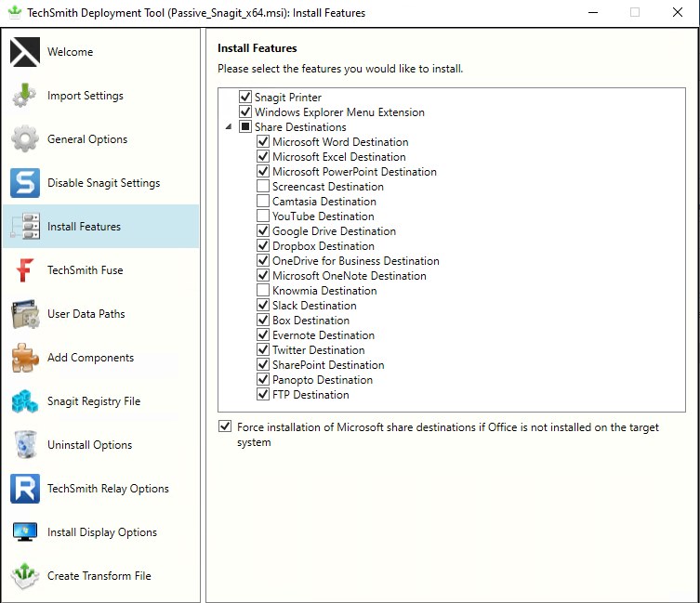Viewport: 700px width, 603px height.
Task: Click the TechSmith Fuse red F icon
Action: pyautogui.click(x=24, y=270)
